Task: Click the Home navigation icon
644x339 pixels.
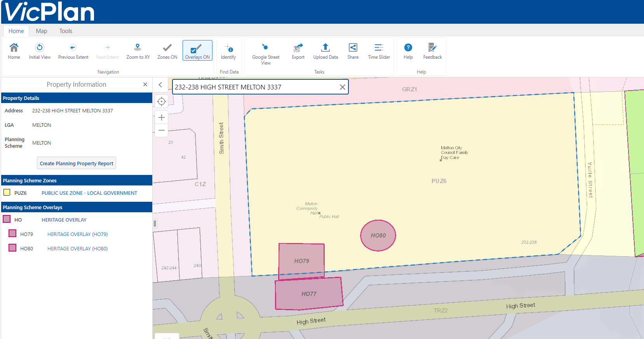Action: point(14,51)
